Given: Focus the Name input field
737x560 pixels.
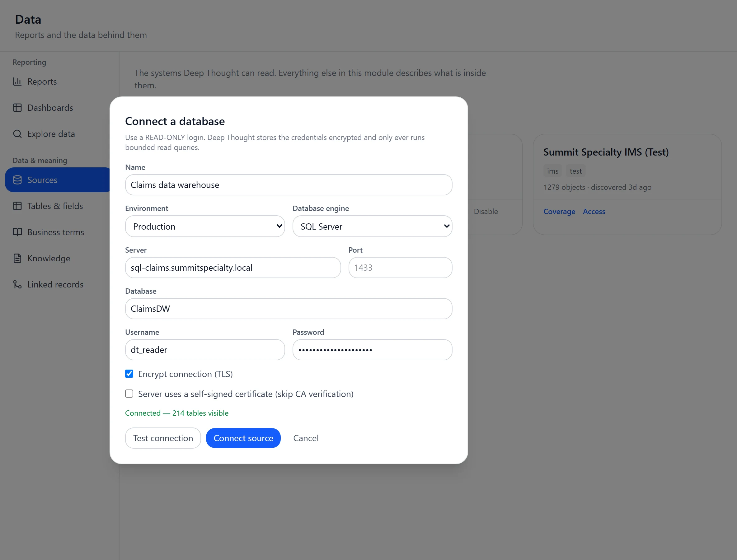Looking at the screenshot, I should 289,185.
